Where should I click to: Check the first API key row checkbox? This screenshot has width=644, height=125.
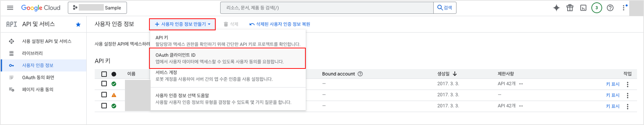pyautogui.click(x=104, y=84)
